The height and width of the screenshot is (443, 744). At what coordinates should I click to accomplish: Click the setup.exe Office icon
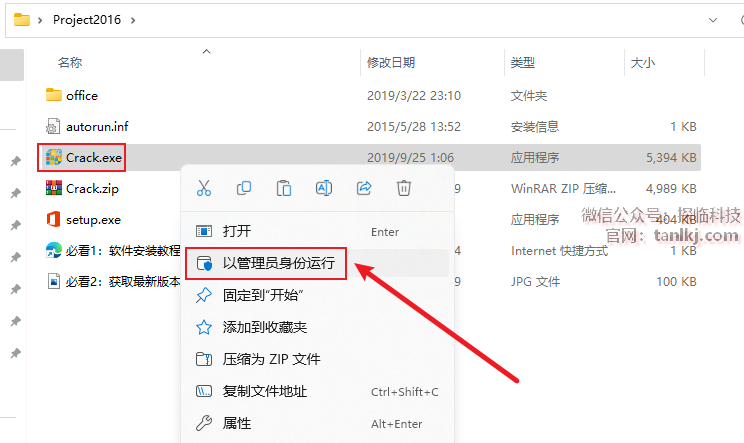pyautogui.click(x=53, y=219)
